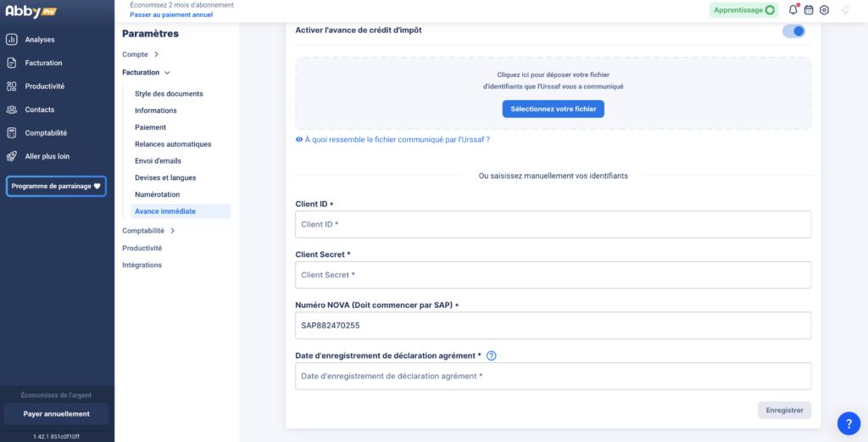Select Relances automatiques in the settings menu
The width and height of the screenshot is (868, 442).
[x=173, y=144]
